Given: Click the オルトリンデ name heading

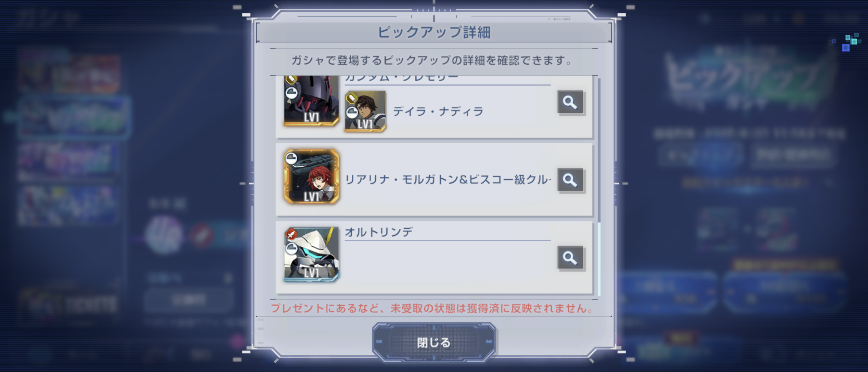Looking at the screenshot, I should [379, 232].
